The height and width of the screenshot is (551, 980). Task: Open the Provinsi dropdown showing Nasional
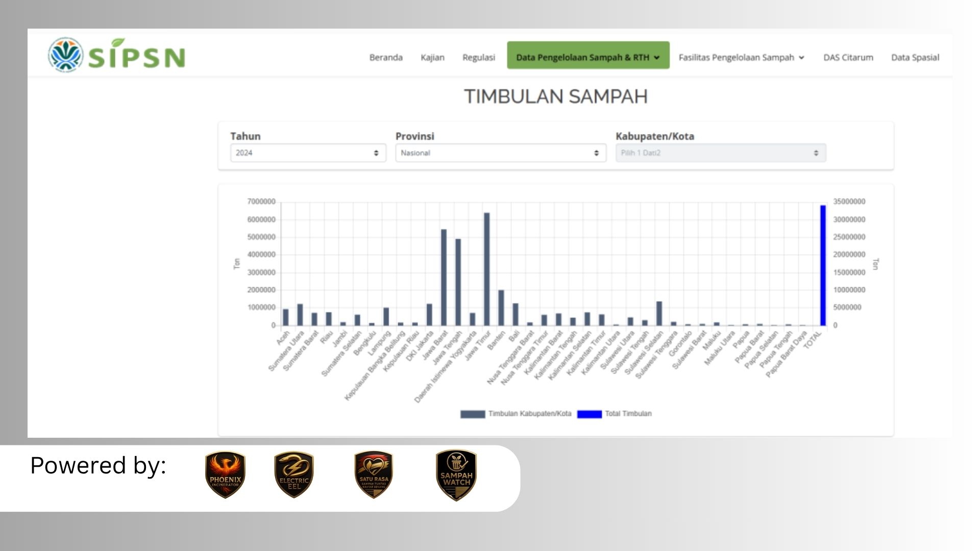pyautogui.click(x=500, y=153)
